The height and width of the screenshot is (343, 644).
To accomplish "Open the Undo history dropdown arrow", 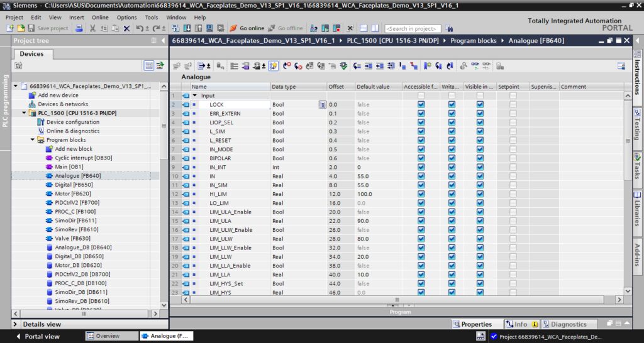I will (147, 28).
